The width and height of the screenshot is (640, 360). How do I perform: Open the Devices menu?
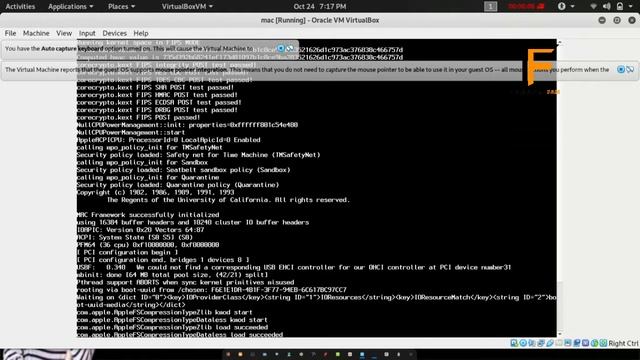tap(114, 33)
